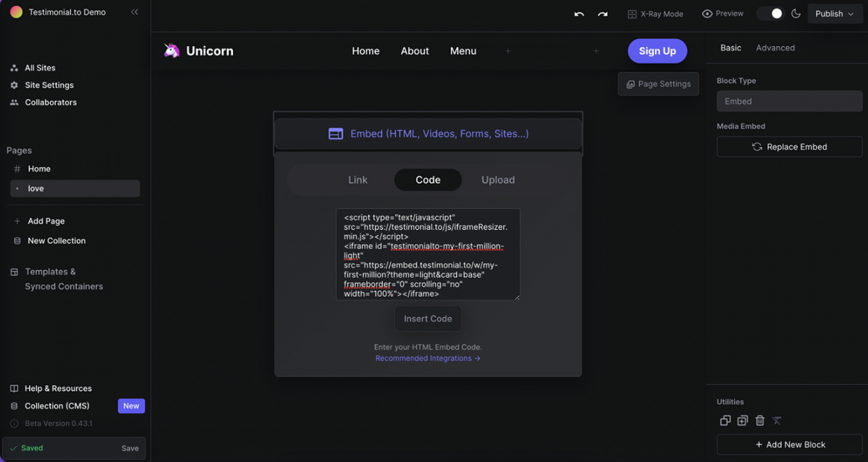Switch to the Advanced tab
This screenshot has height=462, width=868.
coord(775,48)
